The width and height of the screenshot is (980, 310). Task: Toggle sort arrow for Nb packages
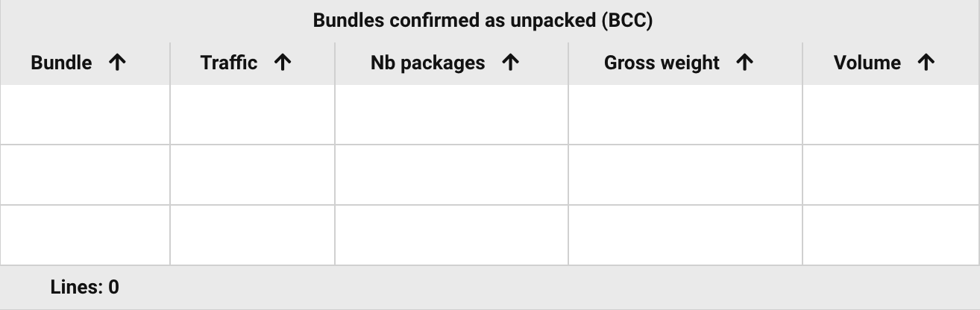(510, 63)
